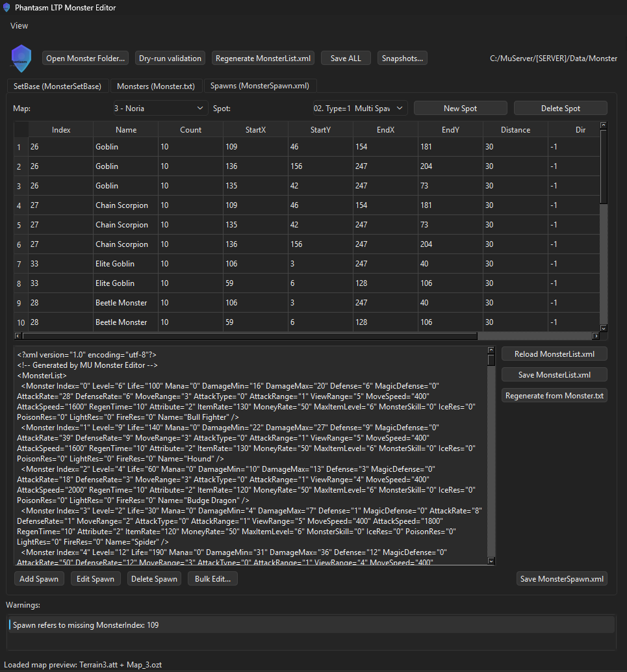This screenshot has height=672, width=627.
Task: Switch to Monsters (Monster.txt) tab
Action: tap(156, 86)
